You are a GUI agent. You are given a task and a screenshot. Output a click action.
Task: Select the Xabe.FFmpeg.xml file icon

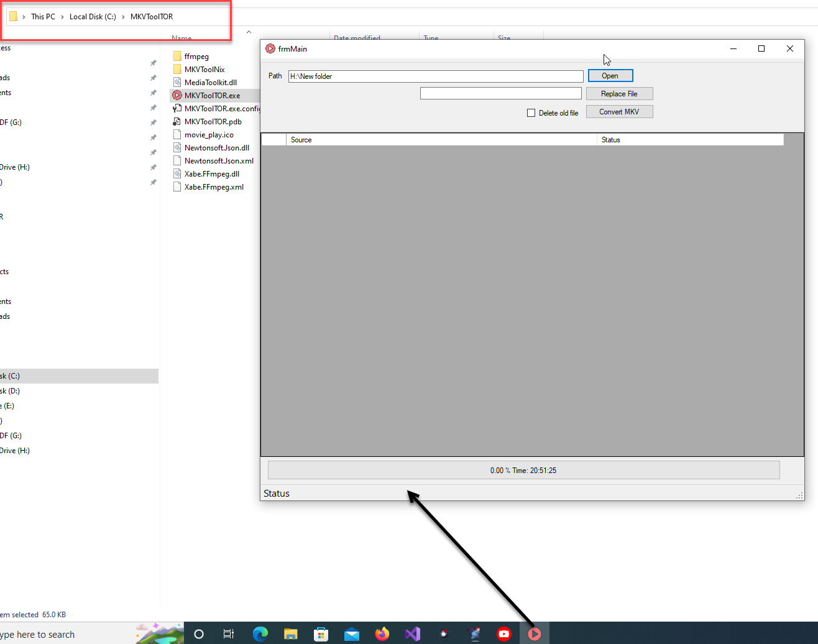tap(177, 186)
